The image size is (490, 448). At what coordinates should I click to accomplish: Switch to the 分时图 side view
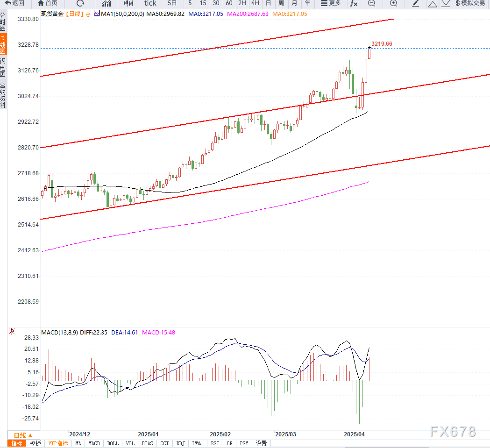(x=3, y=22)
